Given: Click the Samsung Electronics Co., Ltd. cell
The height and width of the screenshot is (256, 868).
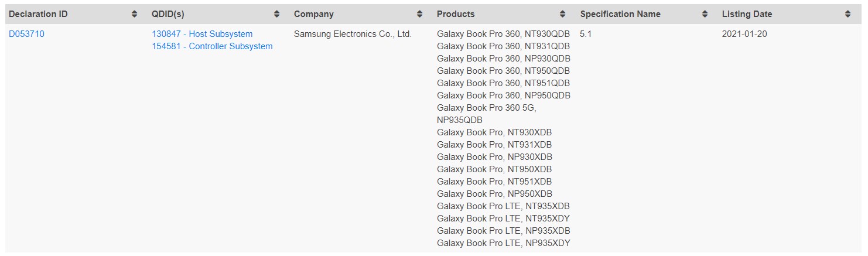Looking at the screenshot, I should 353,34.
